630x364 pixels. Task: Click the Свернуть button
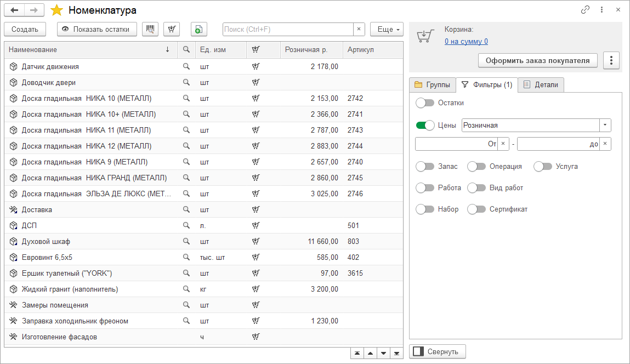438,351
